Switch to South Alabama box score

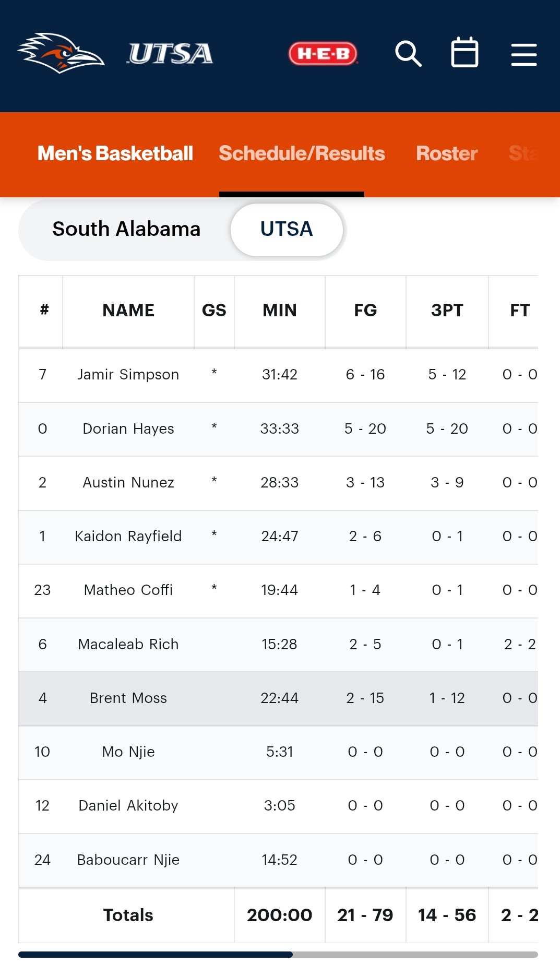(x=126, y=229)
